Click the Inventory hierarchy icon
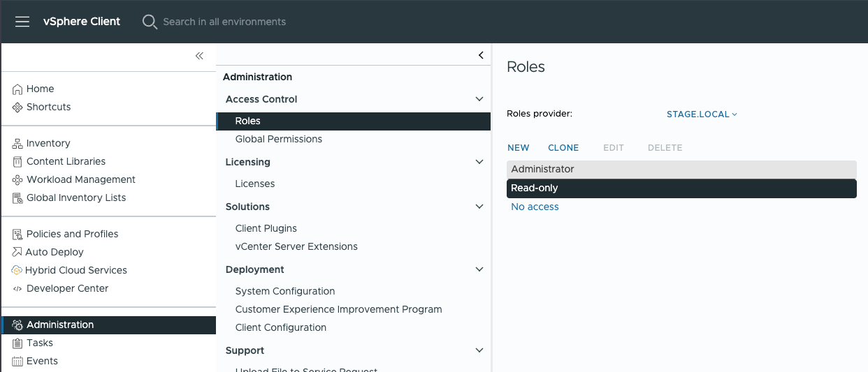 click(17, 144)
